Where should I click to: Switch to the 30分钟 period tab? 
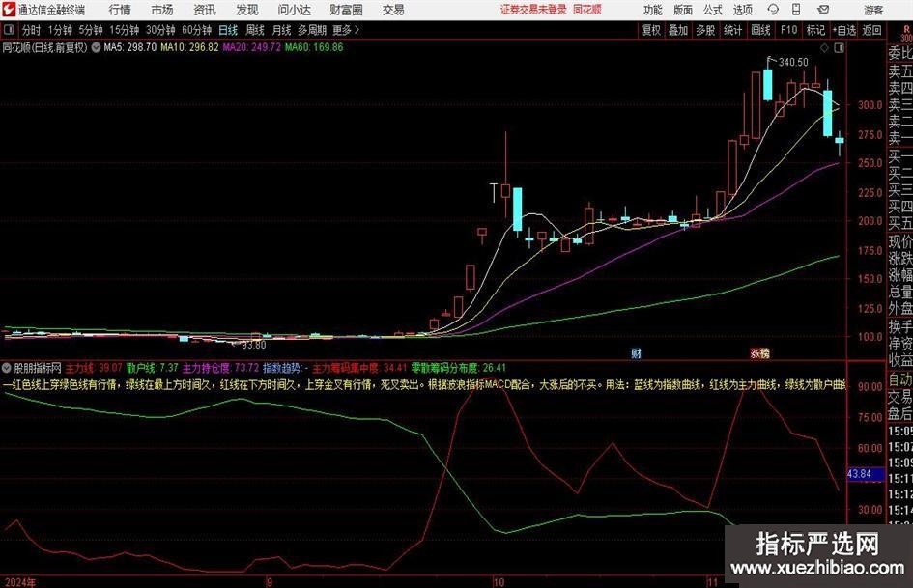pyautogui.click(x=160, y=30)
